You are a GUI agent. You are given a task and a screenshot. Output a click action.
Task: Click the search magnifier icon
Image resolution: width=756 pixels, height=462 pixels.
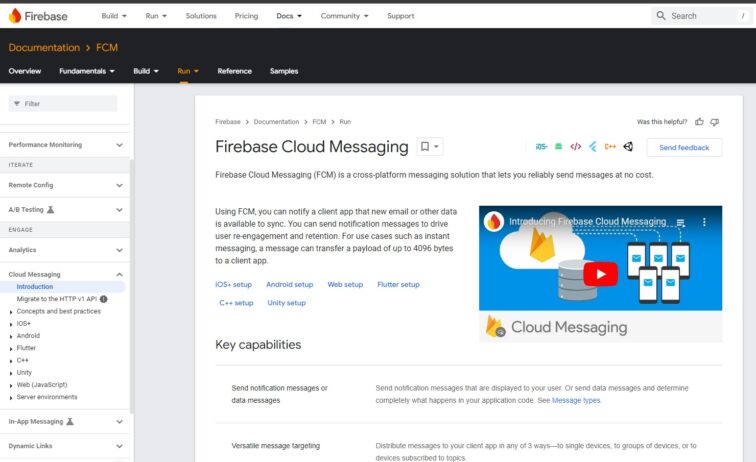pos(661,16)
